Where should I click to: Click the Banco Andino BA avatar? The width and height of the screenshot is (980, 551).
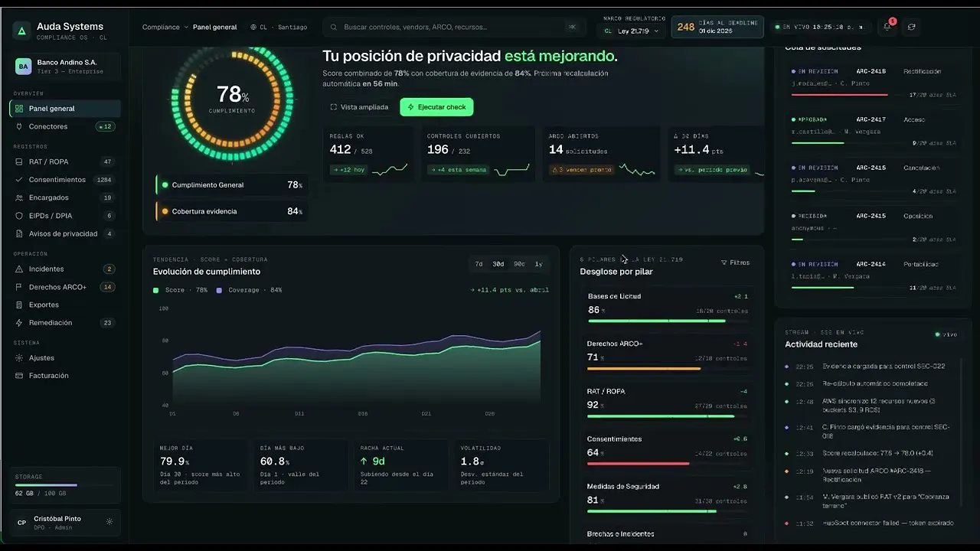tap(23, 67)
